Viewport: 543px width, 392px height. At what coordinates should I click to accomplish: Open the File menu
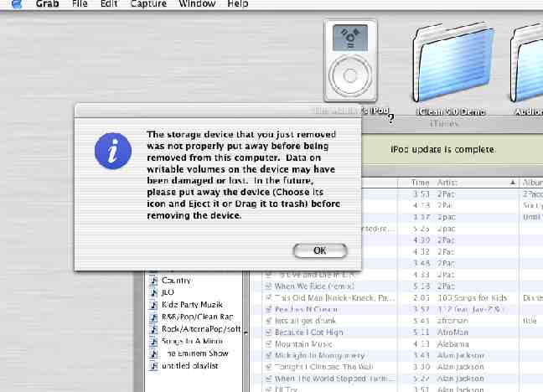[80, 4]
